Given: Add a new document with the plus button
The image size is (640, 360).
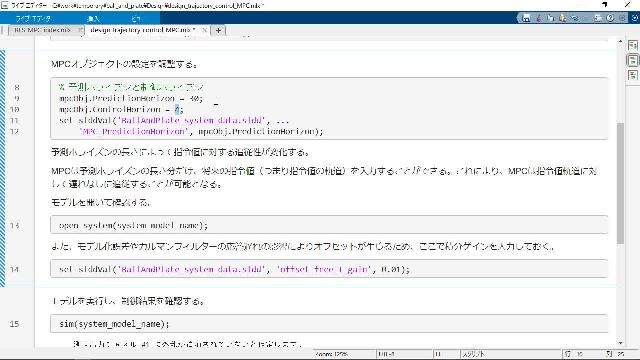Looking at the screenshot, I should click(x=218, y=30).
